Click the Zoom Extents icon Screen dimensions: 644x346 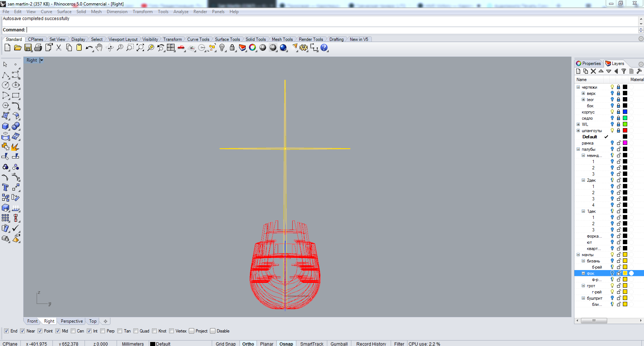click(140, 48)
